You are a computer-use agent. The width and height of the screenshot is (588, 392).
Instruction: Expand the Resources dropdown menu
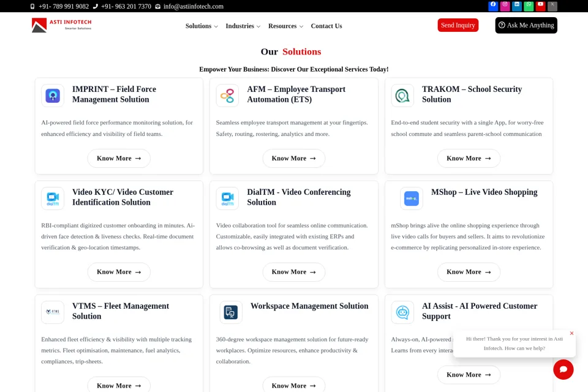(286, 26)
